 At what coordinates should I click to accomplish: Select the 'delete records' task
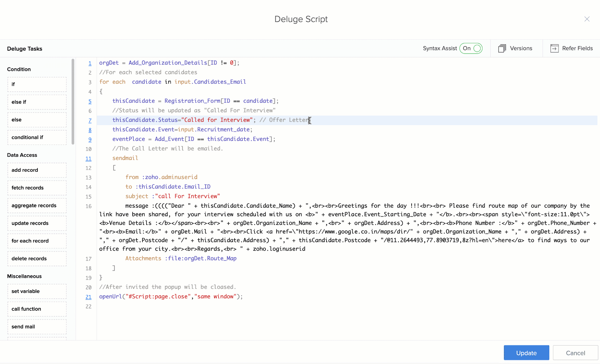[x=37, y=259]
